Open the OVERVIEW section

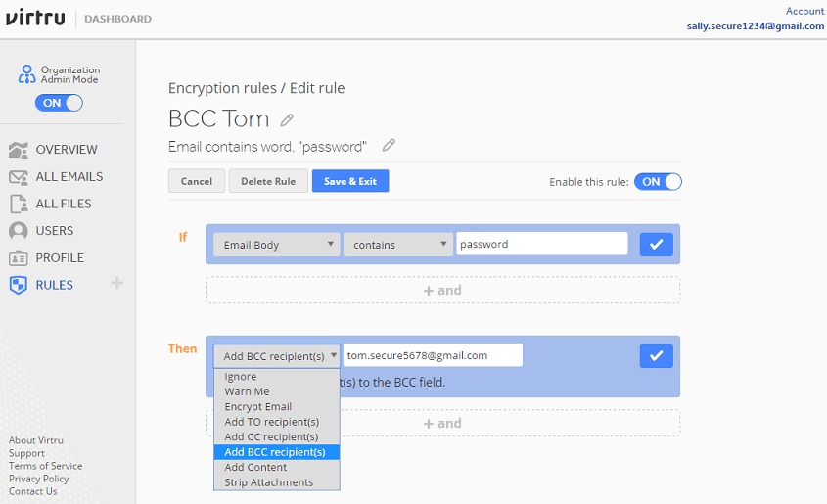[67, 150]
